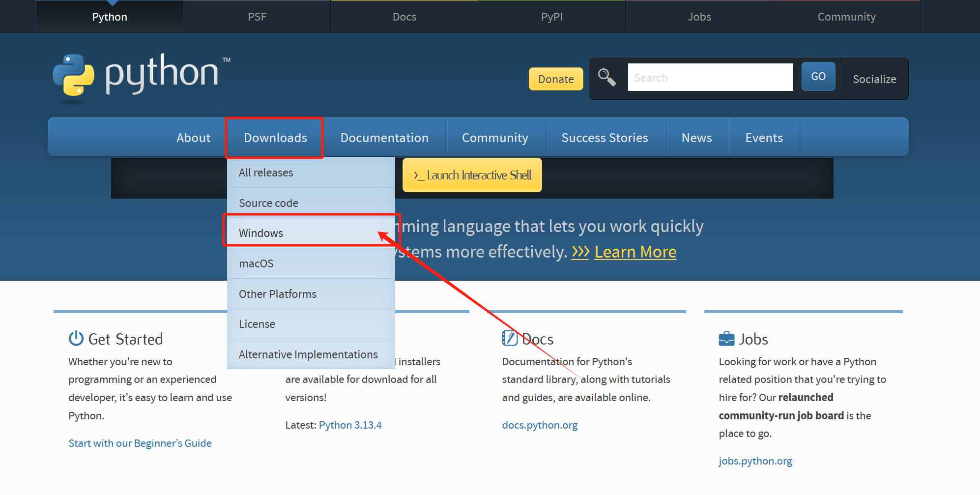
Task: Launch the Interactive Shell
Action: pos(472,175)
